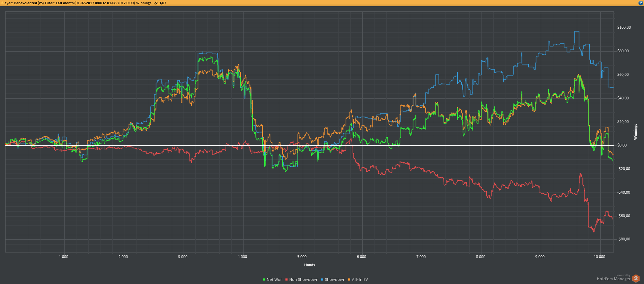Click the $60,00 y-axis label
Viewport: 644px width, 284px height.
[x=623, y=74]
